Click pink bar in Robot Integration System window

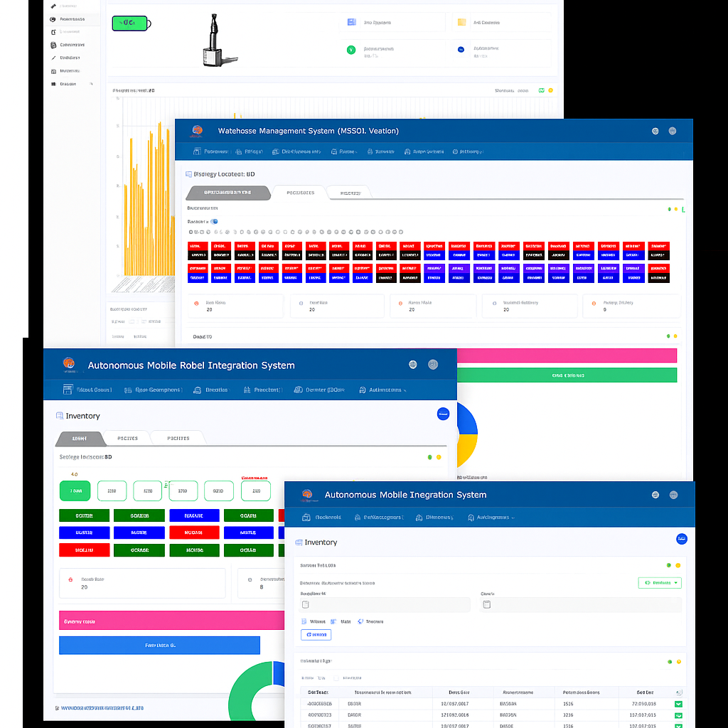[x=171, y=621]
